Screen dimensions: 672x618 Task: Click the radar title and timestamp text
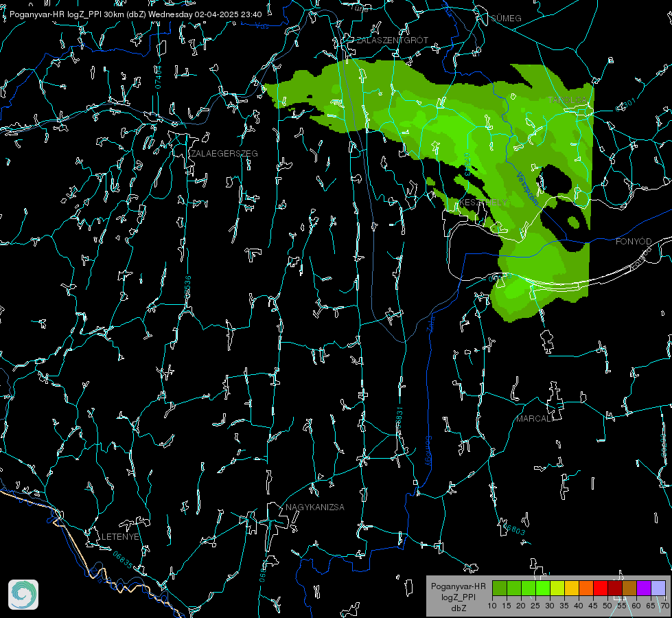point(135,14)
